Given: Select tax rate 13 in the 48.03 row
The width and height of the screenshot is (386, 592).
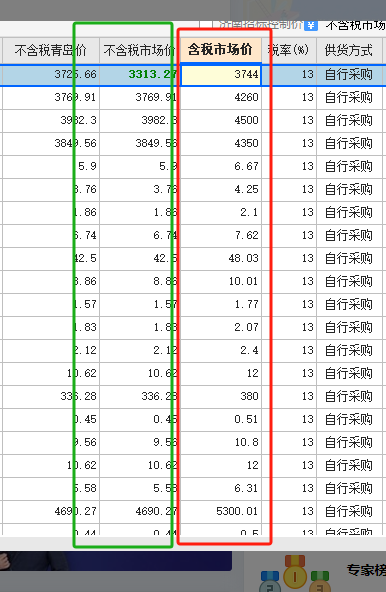Looking at the screenshot, I should [x=289, y=259].
